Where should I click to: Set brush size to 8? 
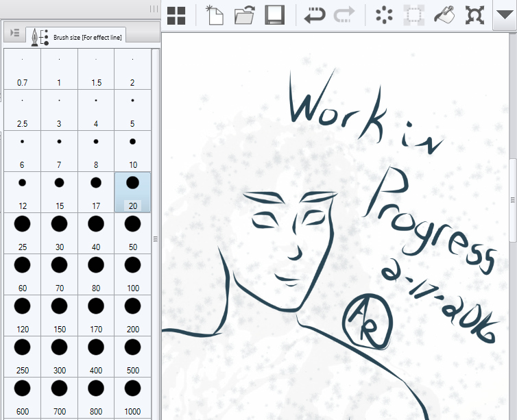[96, 151]
